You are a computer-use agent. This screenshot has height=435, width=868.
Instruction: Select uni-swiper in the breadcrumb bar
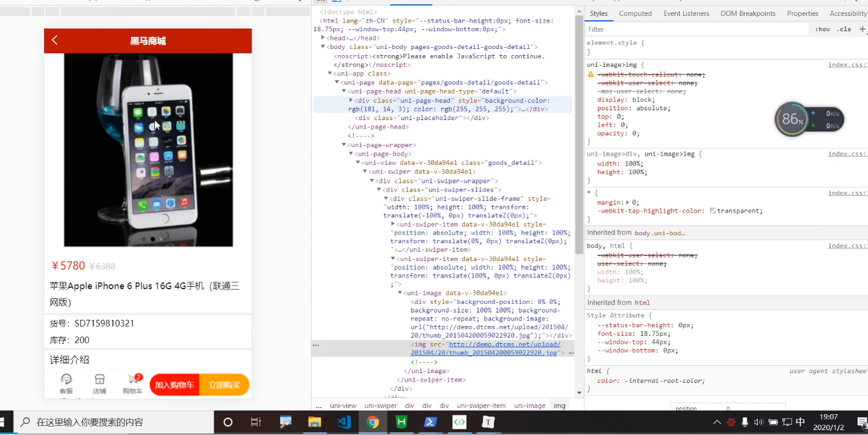click(380, 406)
